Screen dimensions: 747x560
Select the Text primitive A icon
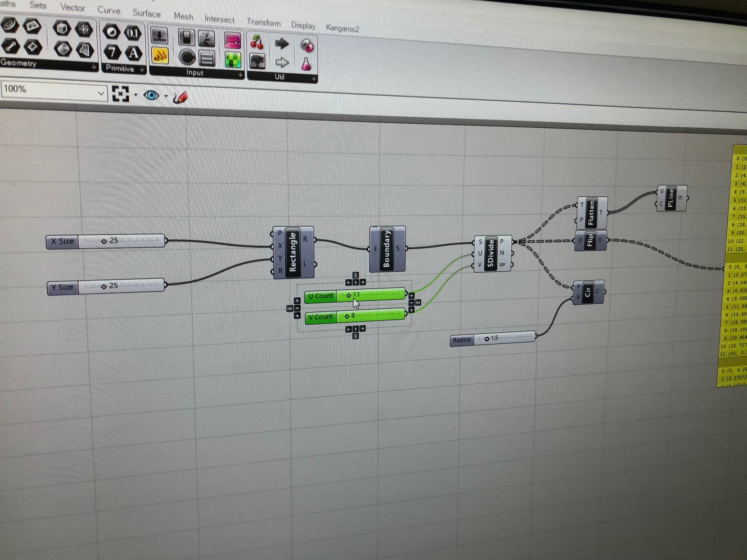tap(133, 54)
